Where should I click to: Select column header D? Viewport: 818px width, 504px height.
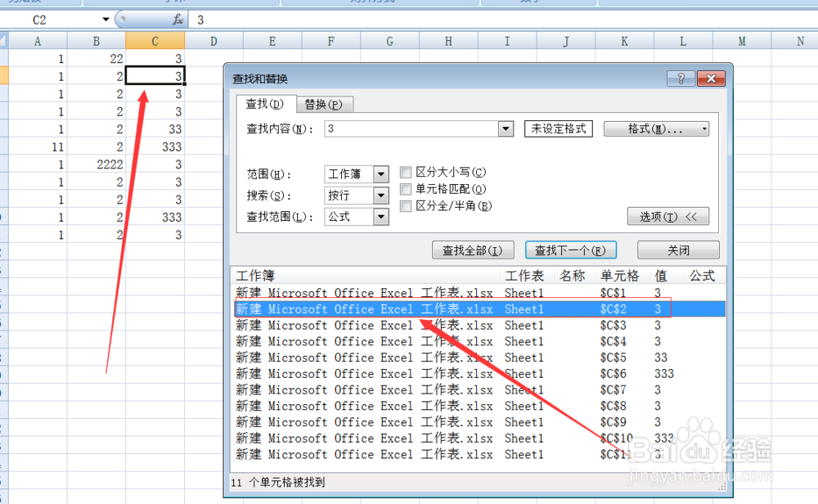213,41
